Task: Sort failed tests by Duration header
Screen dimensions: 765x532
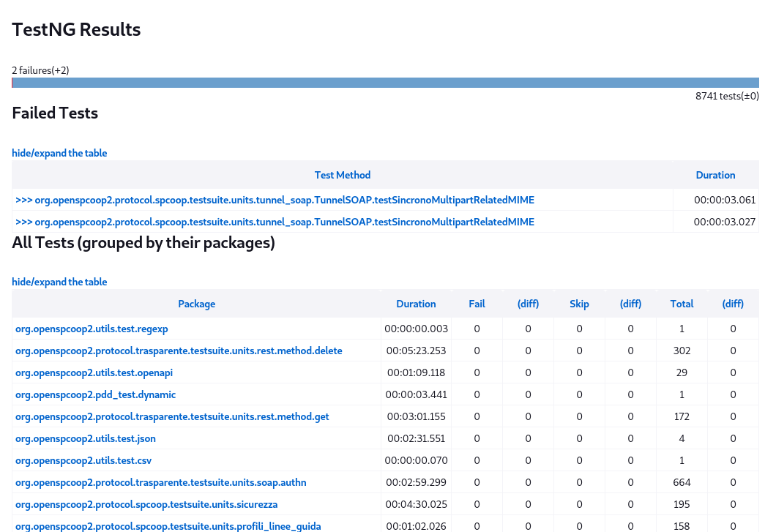Action: coord(715,175)
